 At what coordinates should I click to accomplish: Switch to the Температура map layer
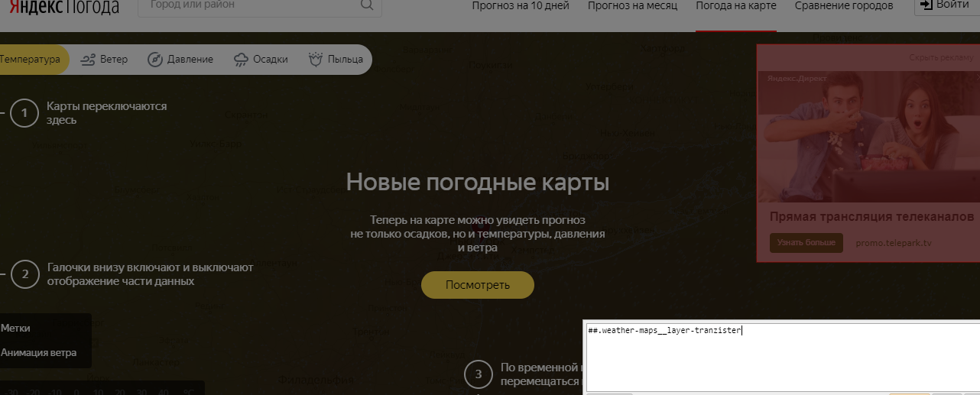(x=31, y=60)
